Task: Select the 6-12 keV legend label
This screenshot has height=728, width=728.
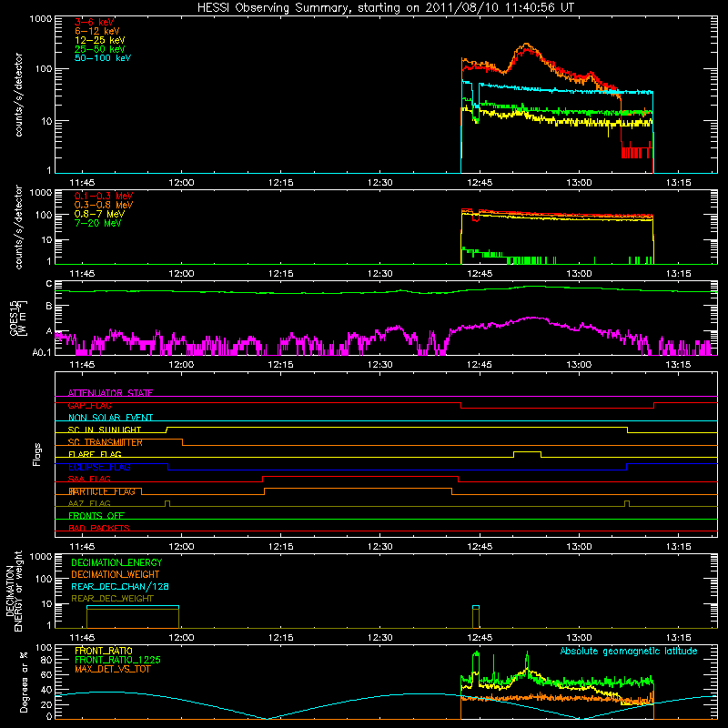Action: (97, 31)
